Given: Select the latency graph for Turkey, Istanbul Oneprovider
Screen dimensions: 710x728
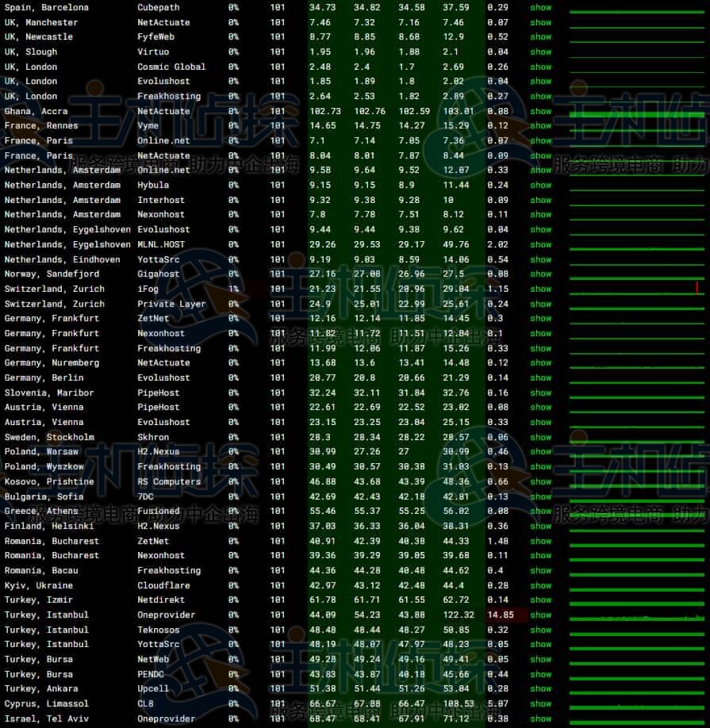Looking at the screenshot, I should pyautogui.click(x=637, y=617).
